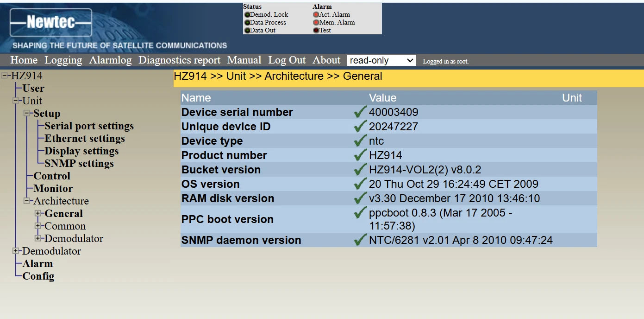Click the Data Out status LED
Image resolution: width=644 pixels, height=319 pixels.
click(x=247, y=31)
